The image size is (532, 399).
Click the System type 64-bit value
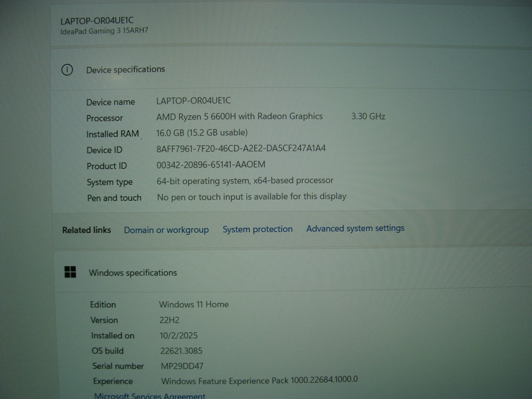[245, 181]
